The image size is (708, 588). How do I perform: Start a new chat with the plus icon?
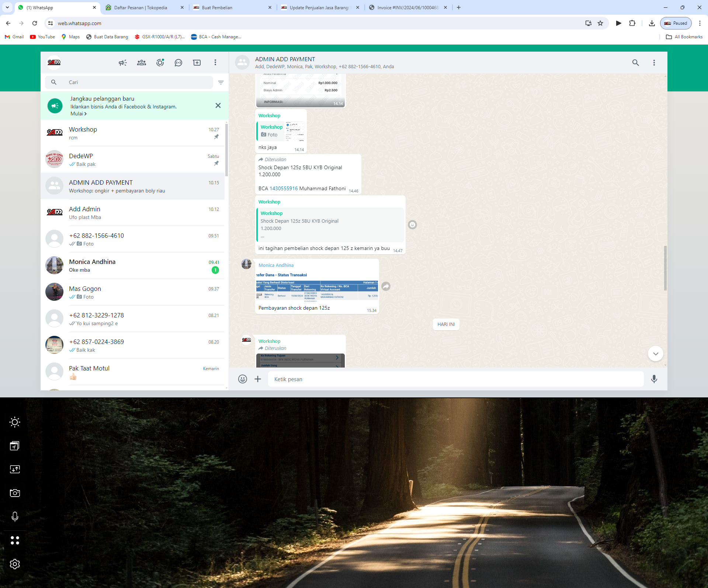tap(197, 63)
